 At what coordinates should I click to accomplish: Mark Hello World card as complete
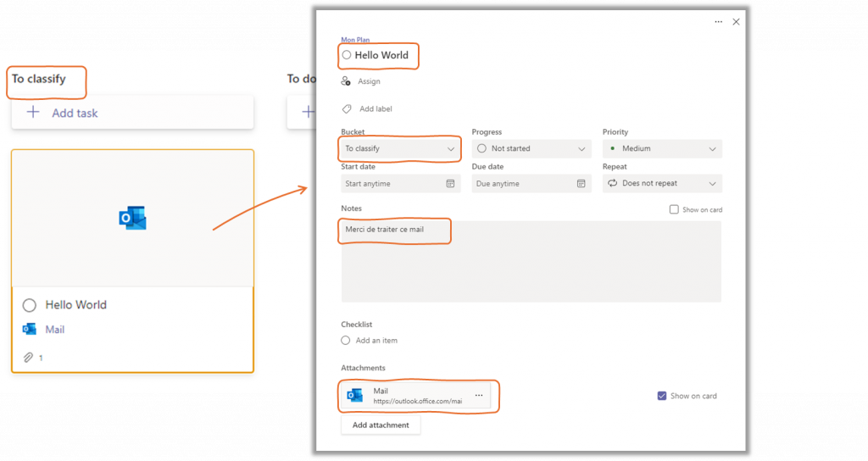point(30,305)
